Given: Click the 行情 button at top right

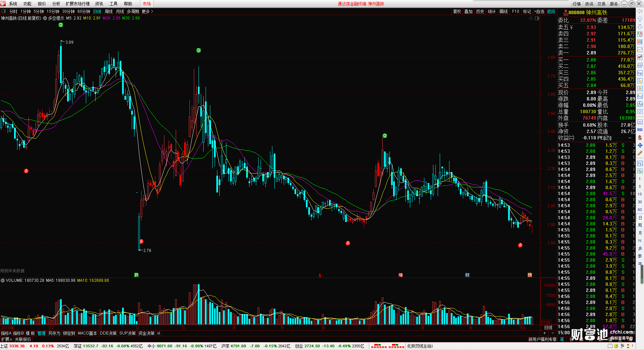Looking at the screenshot, I should (x=577, y=4).
